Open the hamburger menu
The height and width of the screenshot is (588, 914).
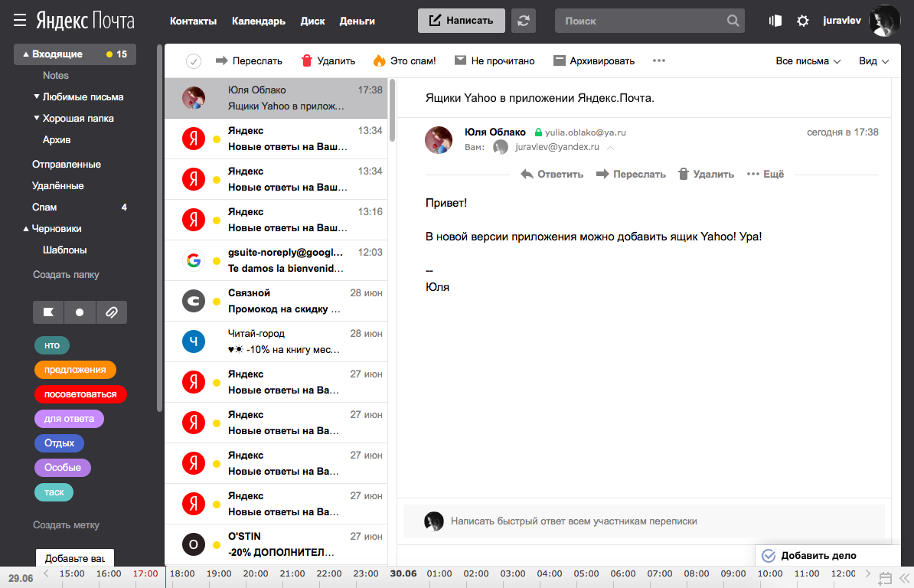pos(20,21)
